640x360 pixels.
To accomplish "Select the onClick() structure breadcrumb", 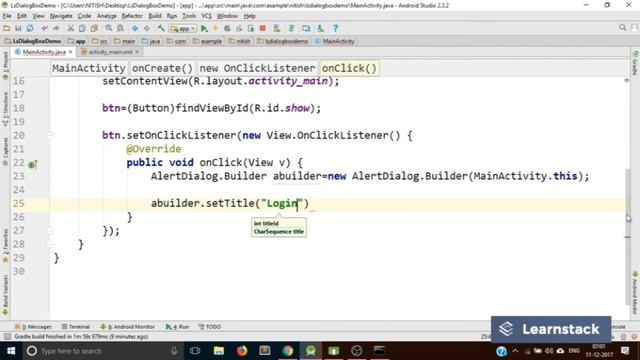I will [x=349, y=68].
